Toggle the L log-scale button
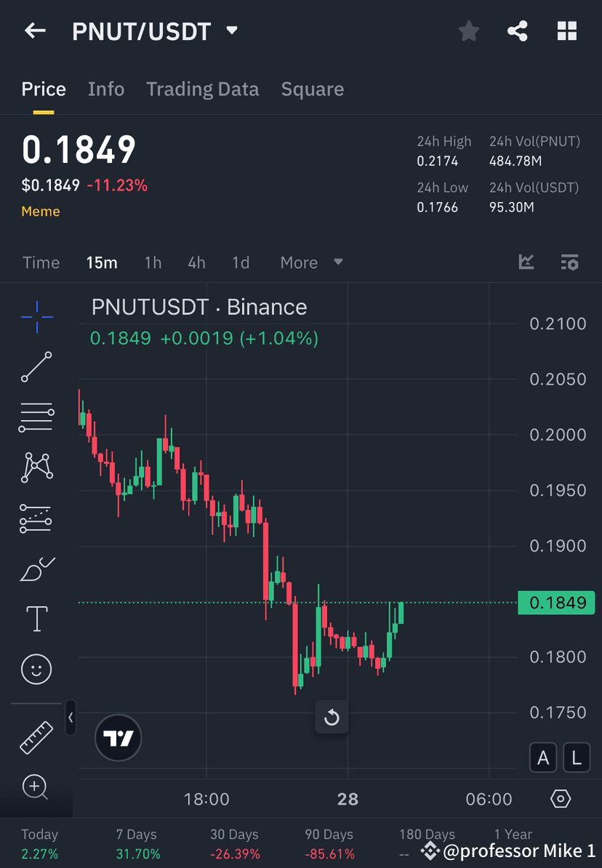Image resolution: width=602 pixels, height=868 pixels. click(x=576, y=757)
